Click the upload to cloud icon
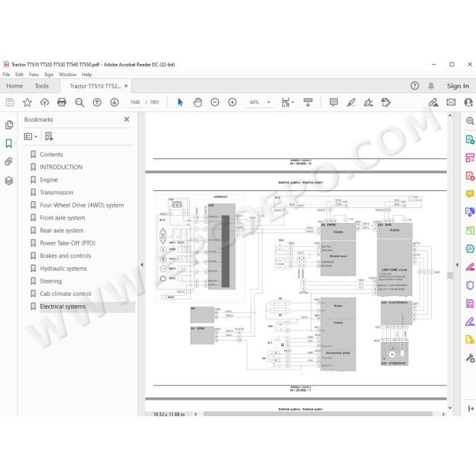 pos(45,102)
